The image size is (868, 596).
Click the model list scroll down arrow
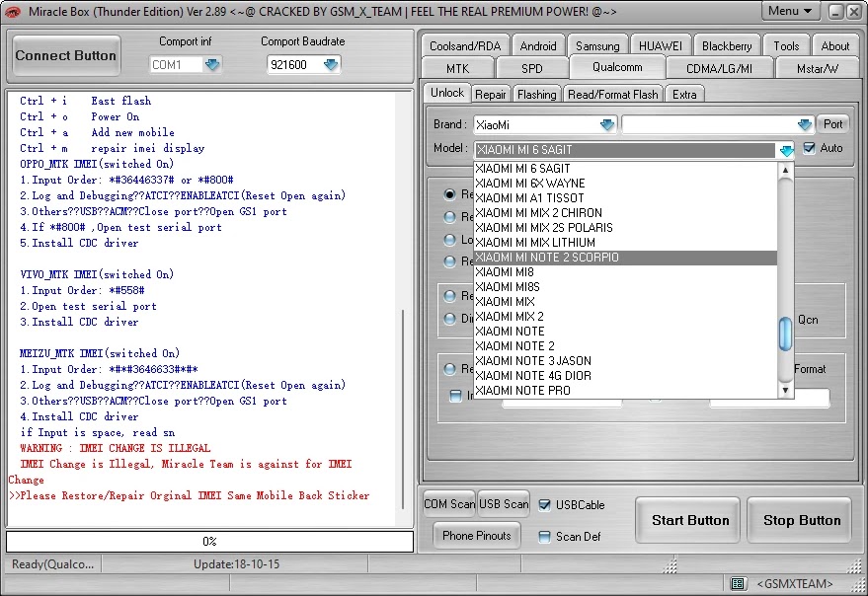[x=785, y=390]
